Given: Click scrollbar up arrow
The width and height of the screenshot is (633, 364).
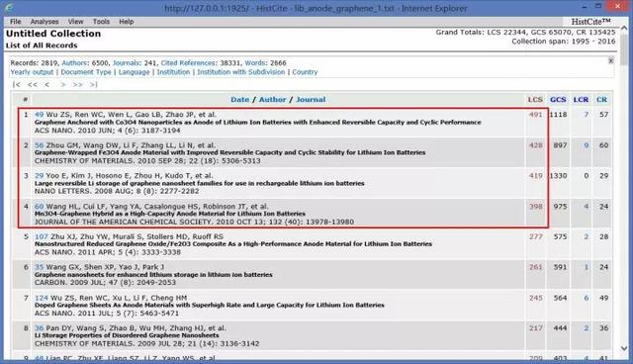Looking at the screenshot, I should pos(624,29).
